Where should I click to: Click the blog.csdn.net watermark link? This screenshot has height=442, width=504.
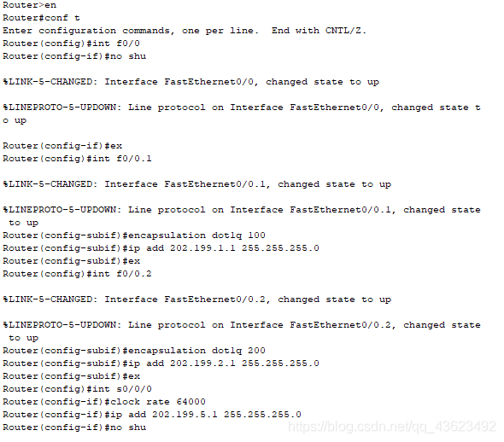click(x=392, y=427)
